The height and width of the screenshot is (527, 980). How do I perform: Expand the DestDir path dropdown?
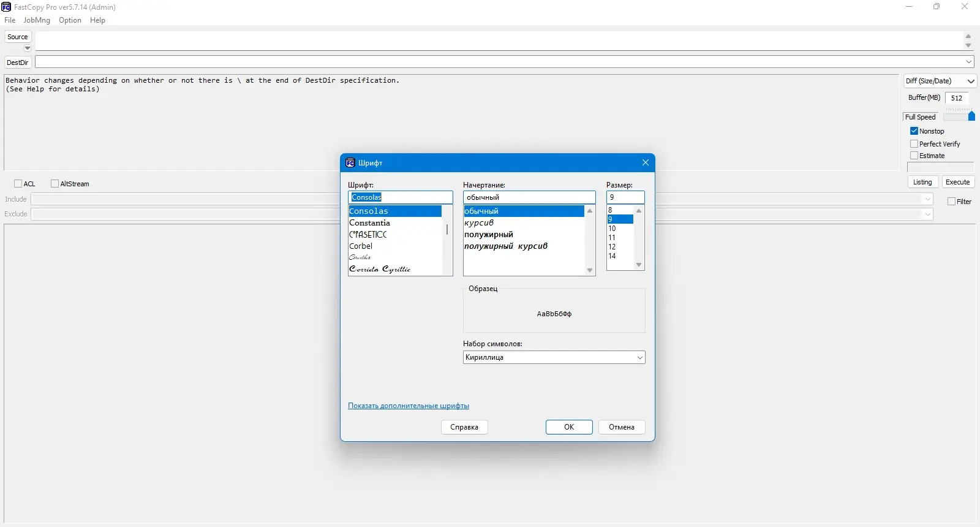[x=969, y=62]
